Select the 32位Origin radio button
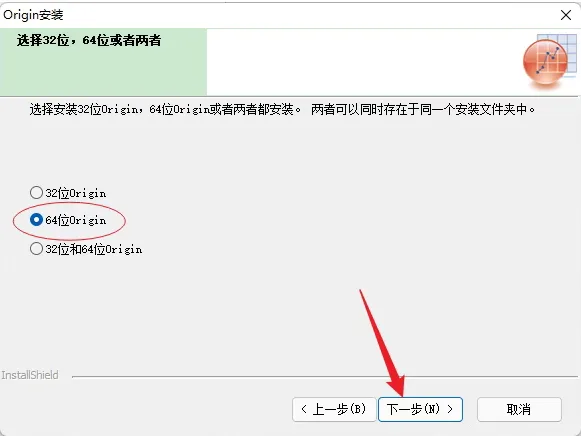This screenshot has width=581, height=436. (36, 193)
